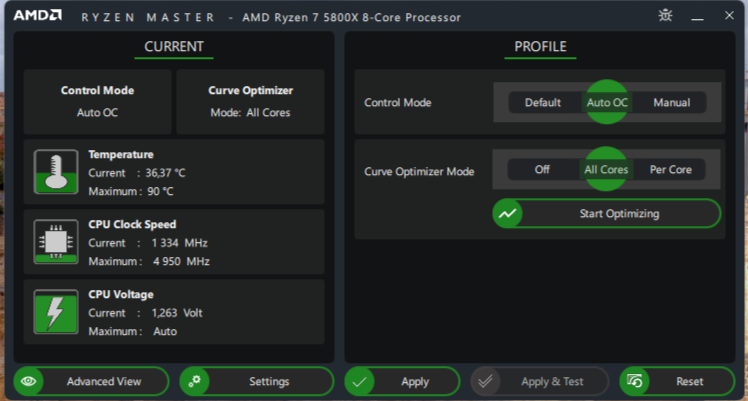Click the Maximum 90 °C temperature value
Viewport: 748px width, 401px height.
(160, 192)
